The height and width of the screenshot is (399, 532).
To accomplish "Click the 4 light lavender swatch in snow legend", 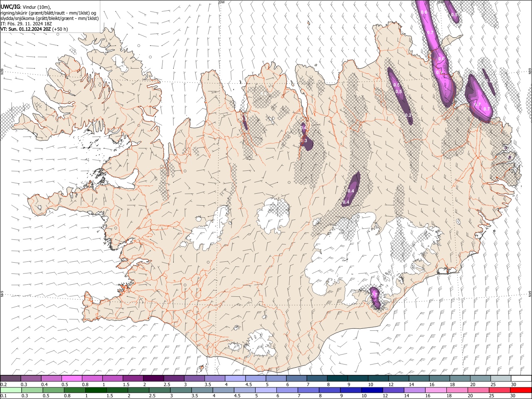I will pos(235,378).
